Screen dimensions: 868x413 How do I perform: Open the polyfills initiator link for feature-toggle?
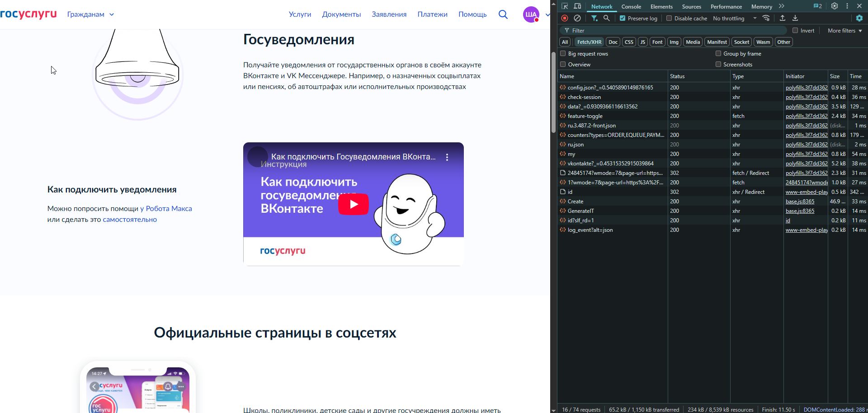(x=807, y=116)
